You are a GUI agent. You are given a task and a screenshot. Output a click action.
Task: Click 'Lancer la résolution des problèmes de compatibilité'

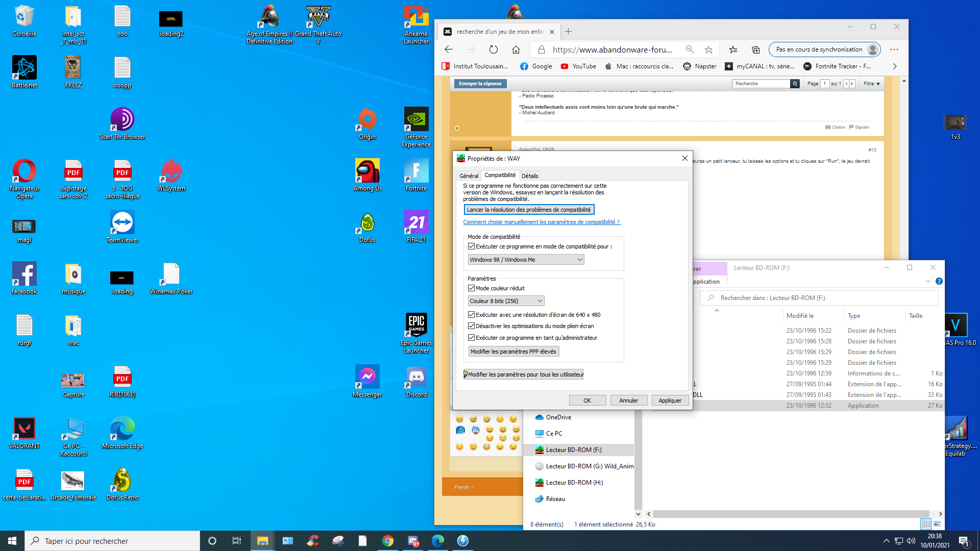coord(529,210)
